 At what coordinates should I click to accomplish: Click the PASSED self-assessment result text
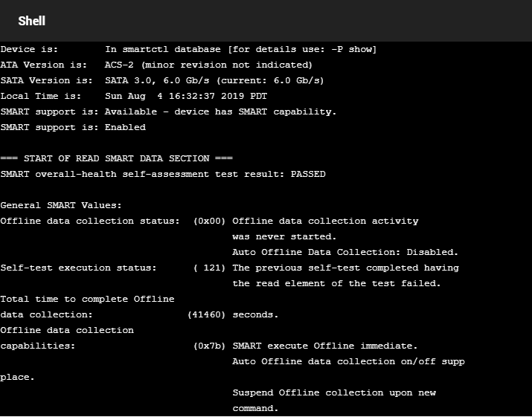click(308, 174)
